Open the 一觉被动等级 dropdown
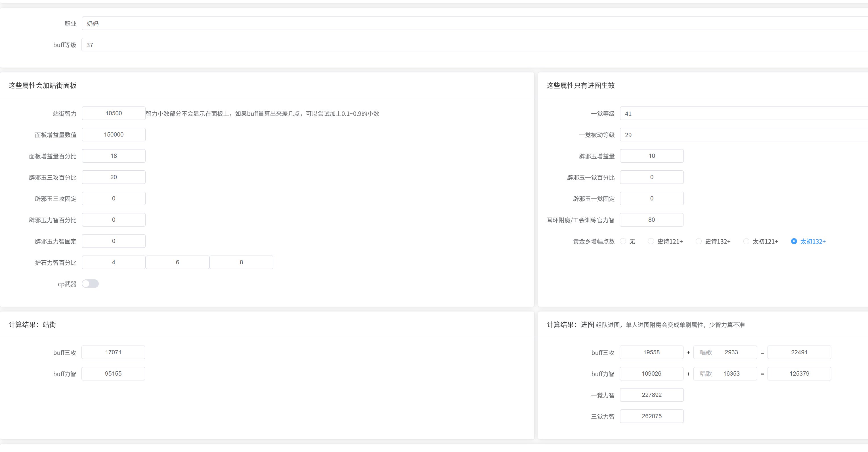This screenshot has width=868, height=452. 741,135
